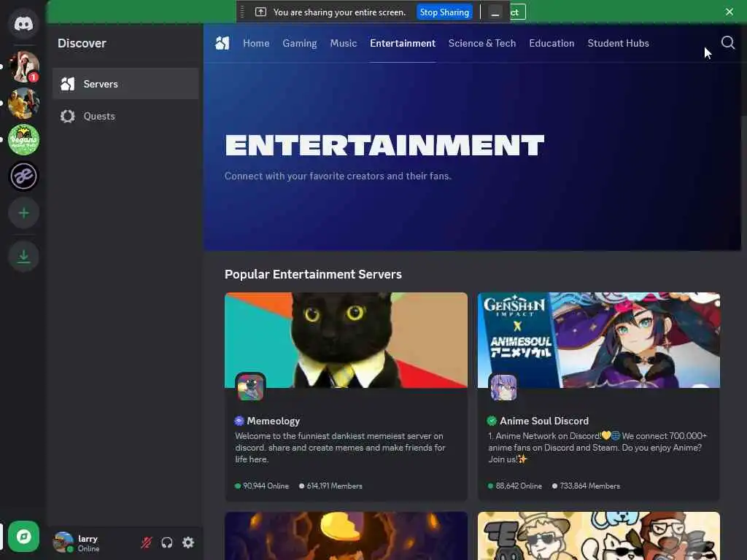Click Memeology 614,191 Members text

[x=334, y=486]
